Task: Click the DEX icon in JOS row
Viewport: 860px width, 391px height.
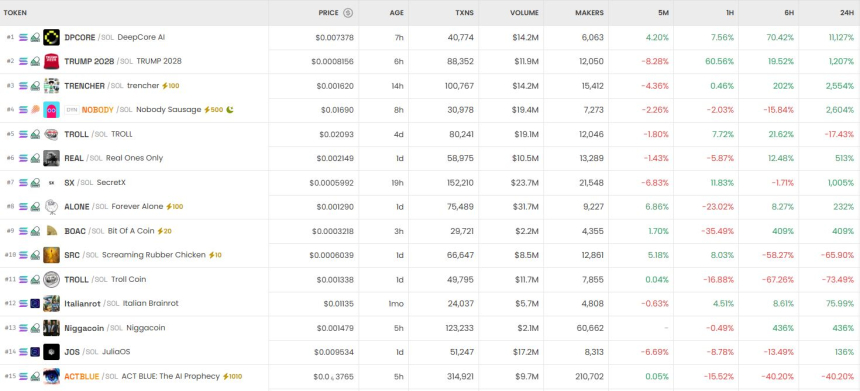Action: tap(35, 352)
